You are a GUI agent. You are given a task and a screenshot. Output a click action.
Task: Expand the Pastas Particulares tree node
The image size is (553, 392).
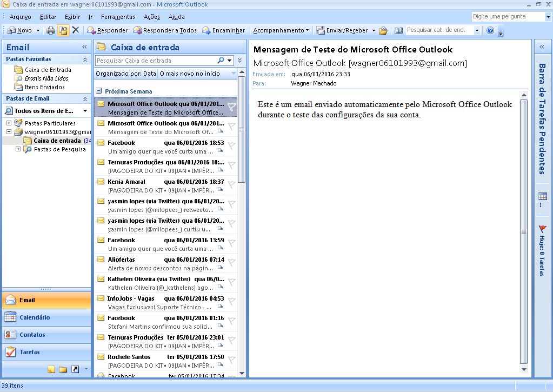[9, 123]
